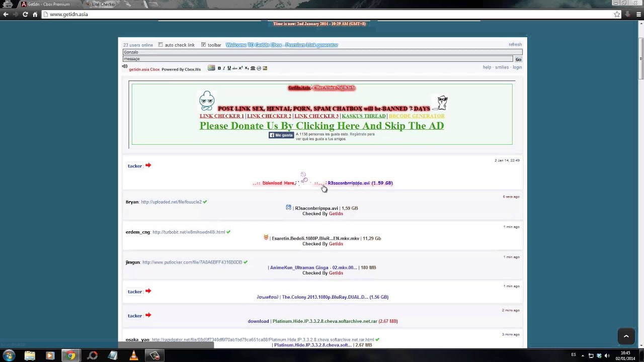
Task: Apply superscript formatting in cbox toolbar
Action: coord(240,68)
